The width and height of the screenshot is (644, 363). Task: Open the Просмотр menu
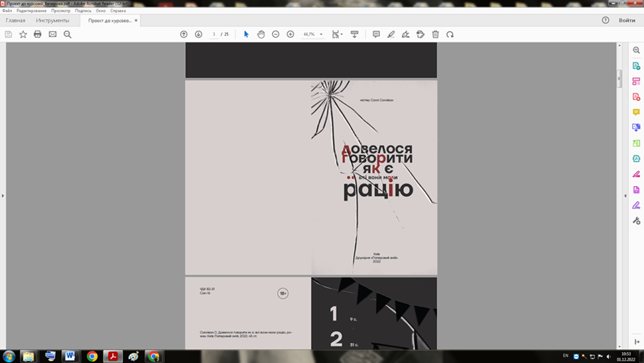click(61, 11)
